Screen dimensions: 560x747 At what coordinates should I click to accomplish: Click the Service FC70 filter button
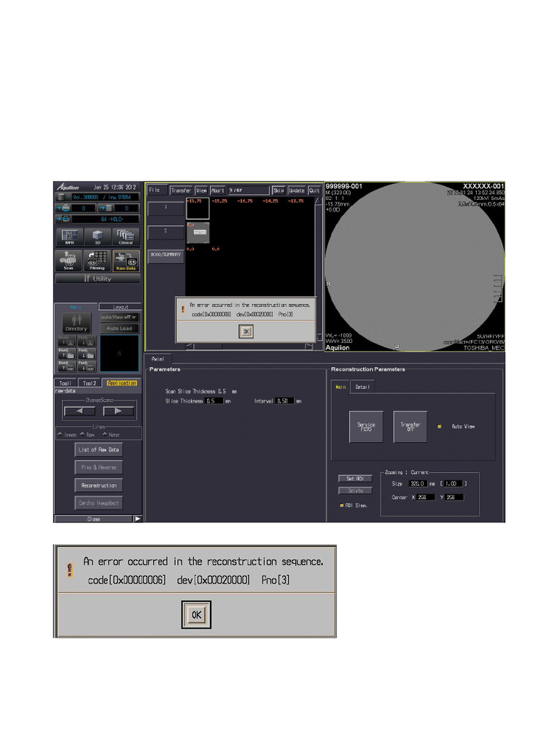click(x=366, y=427)
